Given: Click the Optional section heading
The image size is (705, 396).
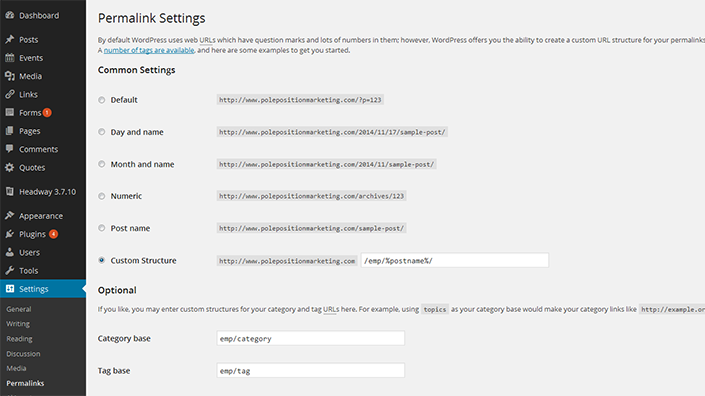Looking at the screenshot, I should pyautogui.click(x=117, y=290).
